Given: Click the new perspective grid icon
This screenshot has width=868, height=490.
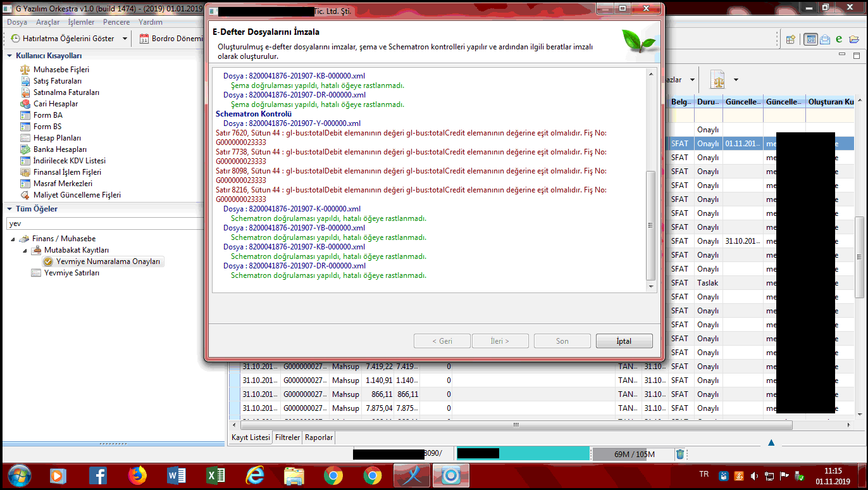Looking at the screenshot, I should 790,39.
